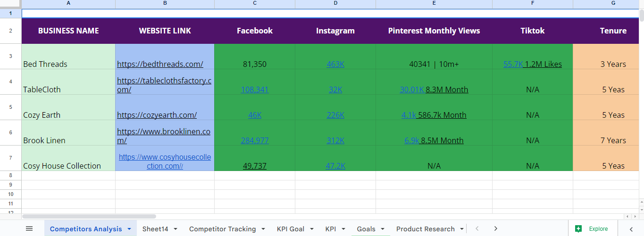Select row 5 header
The width and height of the screenshot is (644, 236).
[10, 107]
